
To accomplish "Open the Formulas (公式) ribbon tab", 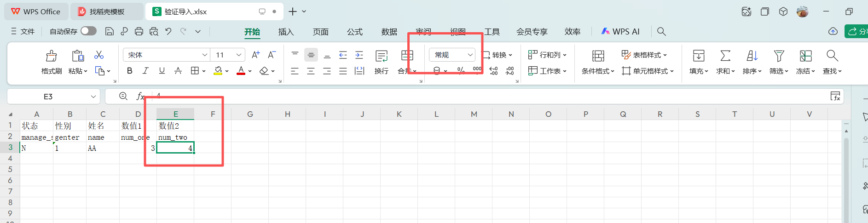I will tap(355, 32).
